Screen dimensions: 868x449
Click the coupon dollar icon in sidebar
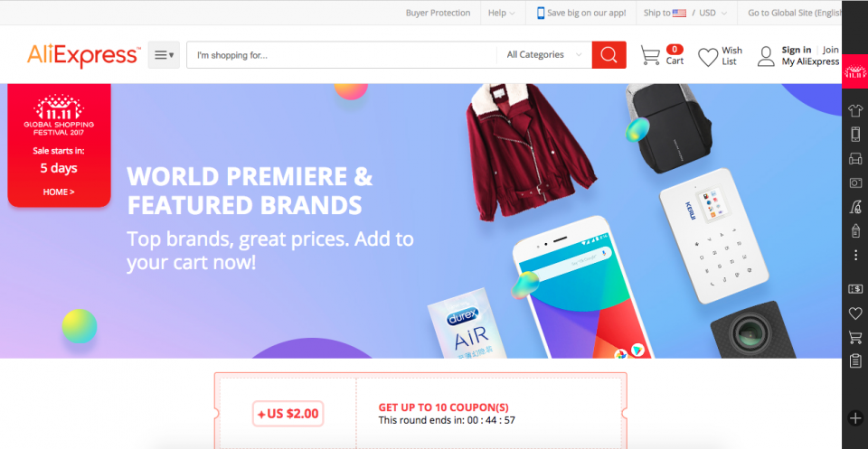tap(855, 289)
